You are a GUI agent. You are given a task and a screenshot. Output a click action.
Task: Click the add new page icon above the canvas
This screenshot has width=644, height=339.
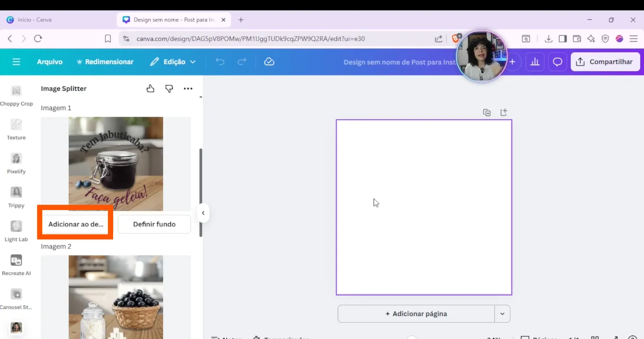(504, 113)
